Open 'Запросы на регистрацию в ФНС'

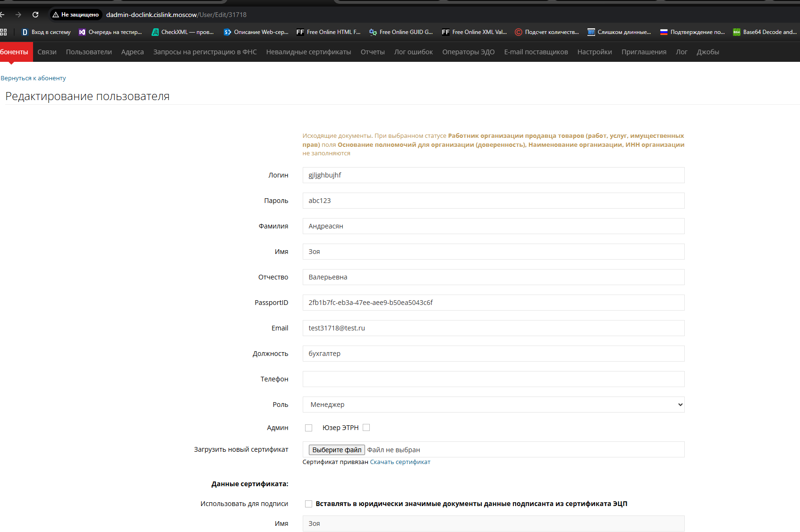[205, 52]
